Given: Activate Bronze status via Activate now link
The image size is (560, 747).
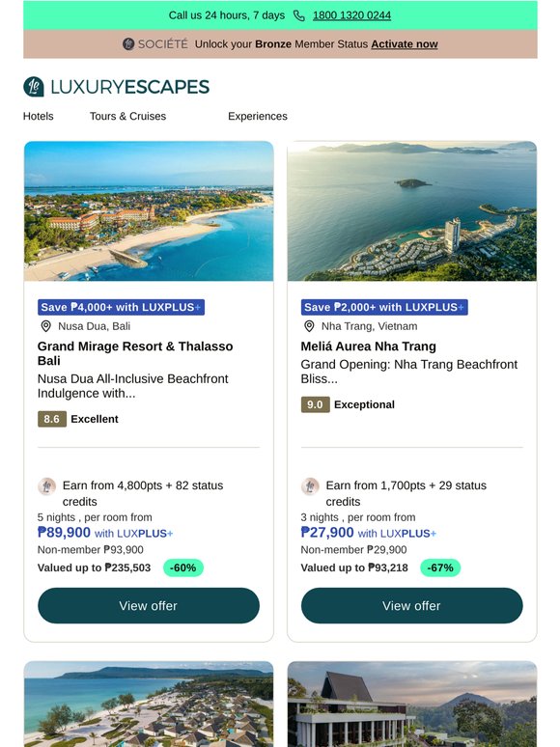Looking at the screenshot, I should 405,43.
